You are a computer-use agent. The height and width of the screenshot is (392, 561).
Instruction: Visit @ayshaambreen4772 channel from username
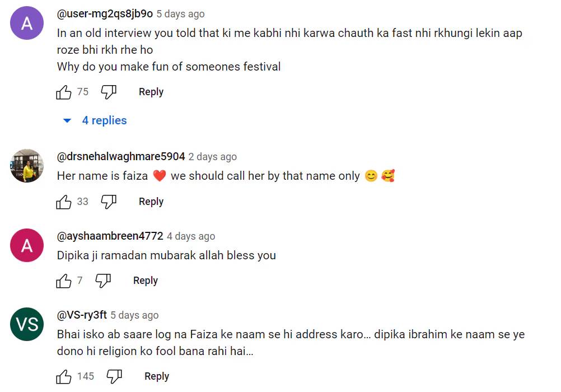pos(110,236)
